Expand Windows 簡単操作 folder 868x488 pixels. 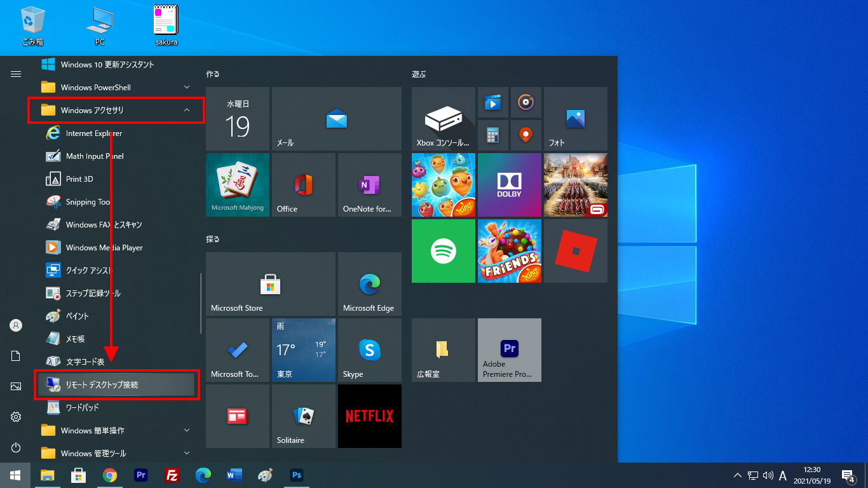[x=118, y=431]
